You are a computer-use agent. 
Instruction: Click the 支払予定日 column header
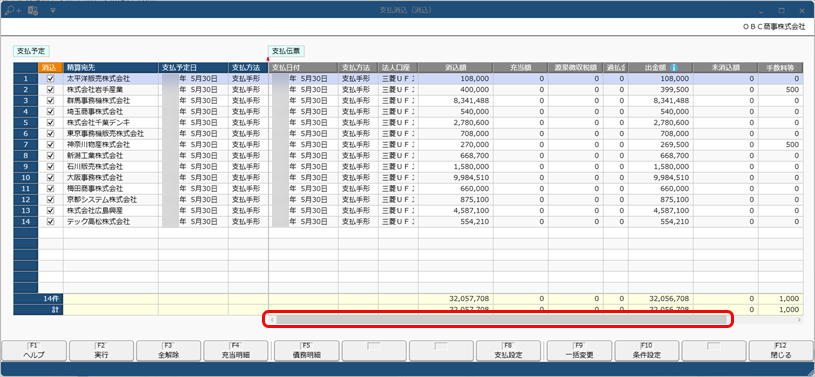[x=193, y=68]
